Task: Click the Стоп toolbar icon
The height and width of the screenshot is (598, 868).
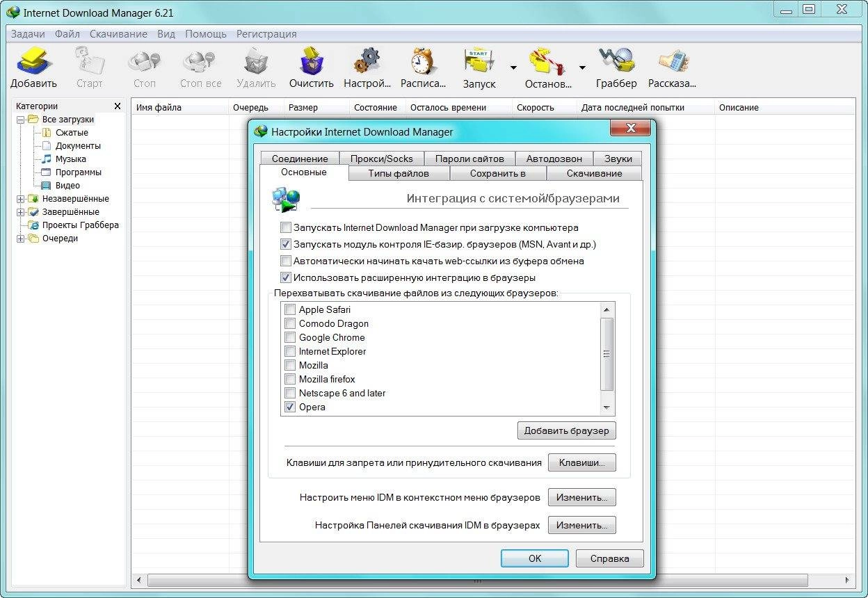Action: pyautogui.click(x=145, y=61)
